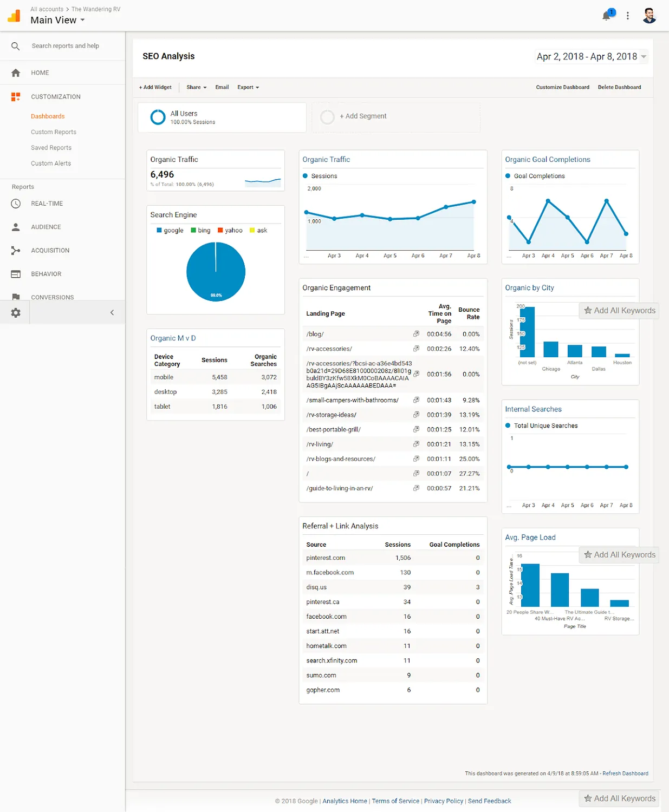Click the 'mobile' device category row
The height and width of the screenshot is (812, 669).
pos(216,377)
